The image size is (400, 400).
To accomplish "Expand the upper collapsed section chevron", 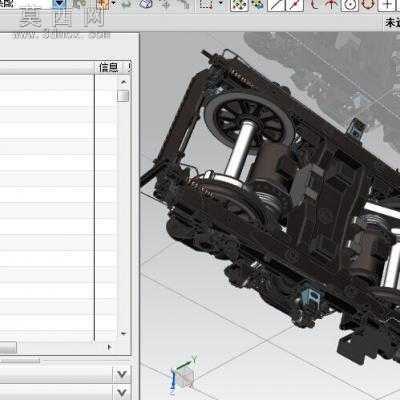I will [x=122, y=374].
